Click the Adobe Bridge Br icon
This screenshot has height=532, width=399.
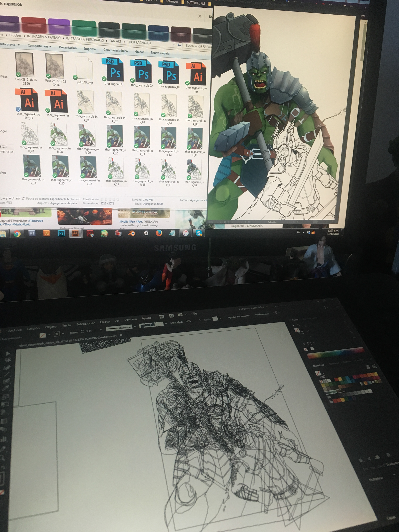[162, 317]
